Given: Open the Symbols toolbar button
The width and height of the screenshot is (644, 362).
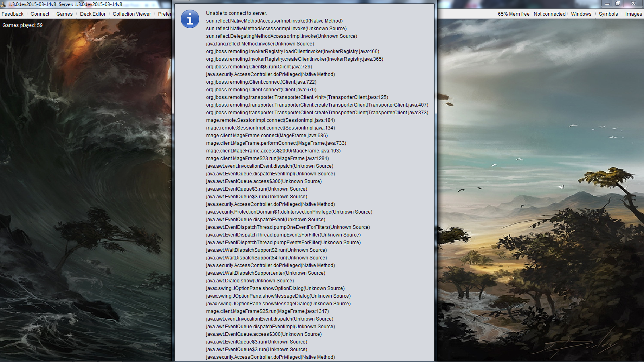Looking at the screenshot, I should [608, 14].
